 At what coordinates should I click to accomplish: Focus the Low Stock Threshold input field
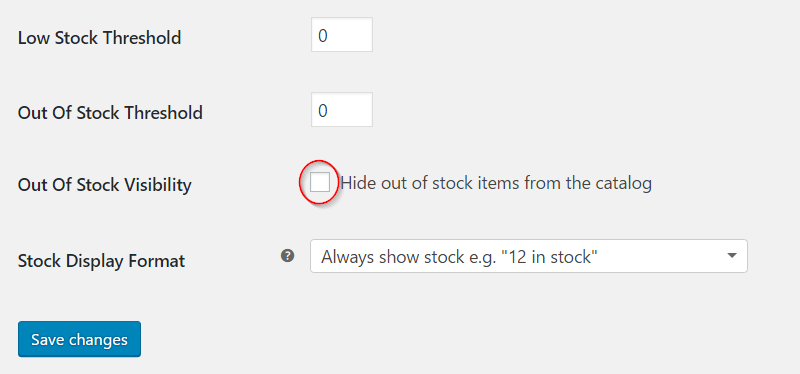point(342,35)
